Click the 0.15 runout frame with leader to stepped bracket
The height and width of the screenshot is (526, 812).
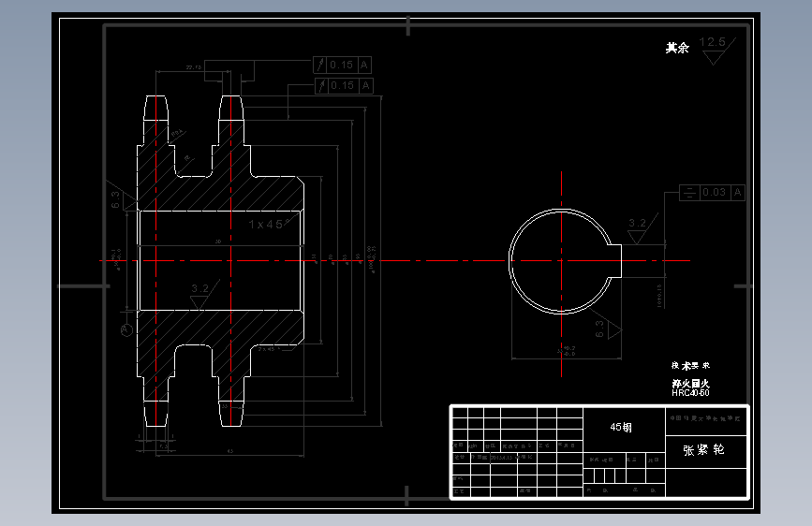click(342, 66)
